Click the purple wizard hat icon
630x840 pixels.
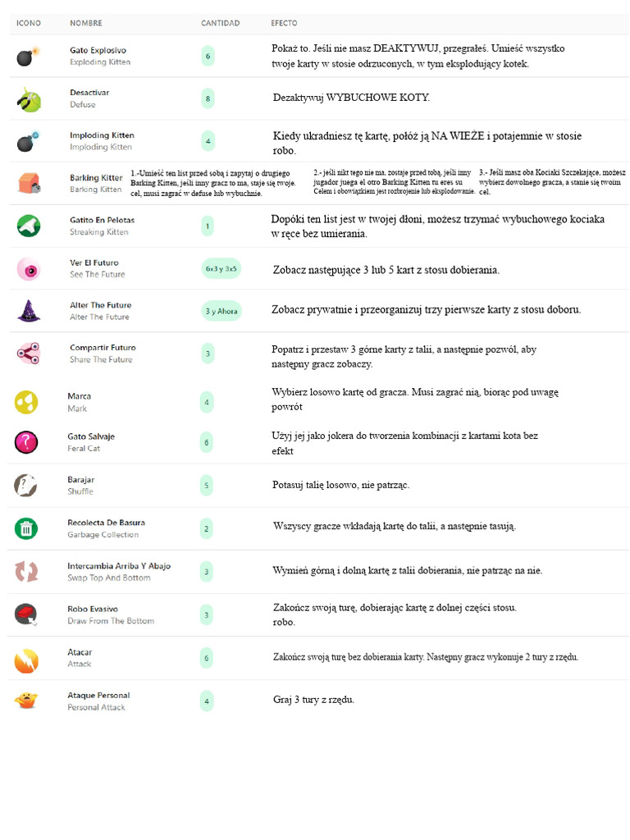tap(28, 311)
